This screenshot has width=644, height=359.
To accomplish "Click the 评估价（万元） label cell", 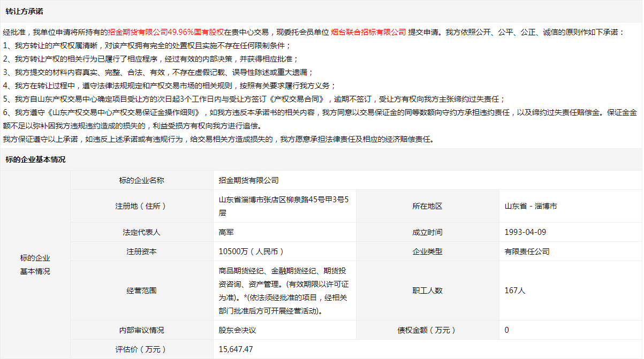I will tap(142, 349).
